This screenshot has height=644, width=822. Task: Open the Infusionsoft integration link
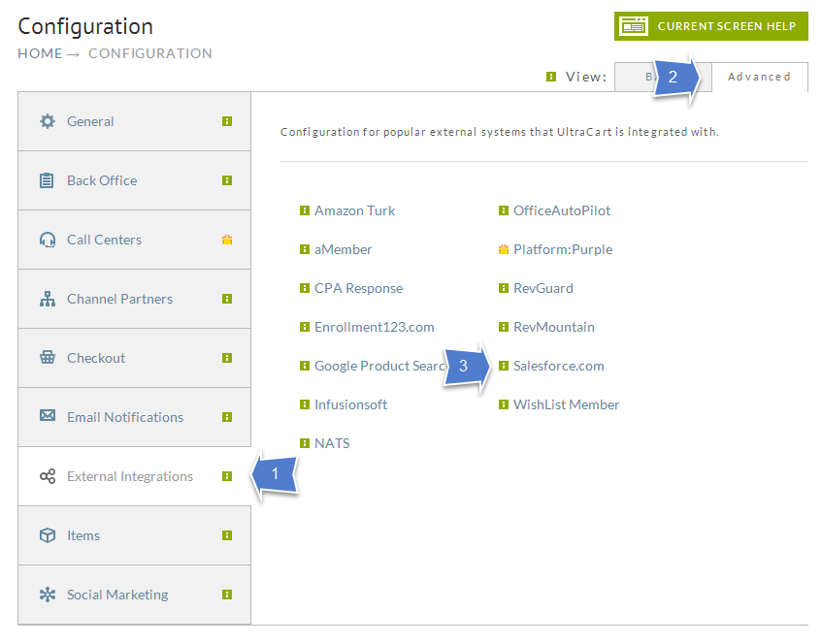coord(350,404)
